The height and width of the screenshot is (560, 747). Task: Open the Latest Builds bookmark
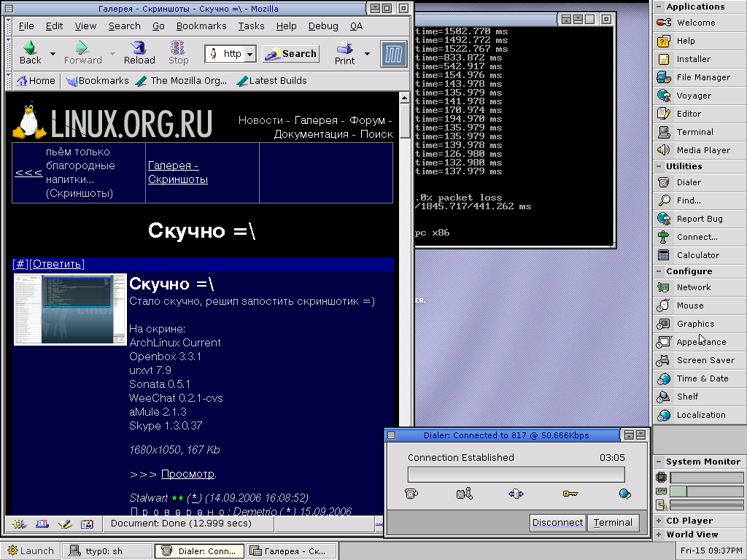coord(273,81)
